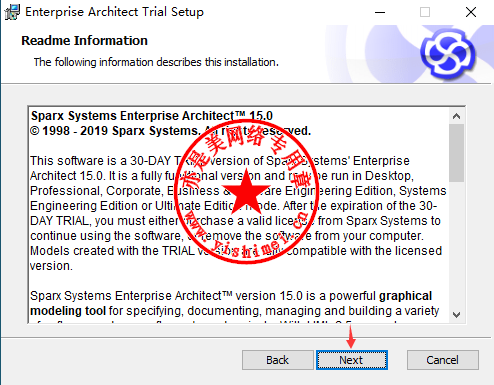Click the 'Readme Information' heading

pos(84,41)
